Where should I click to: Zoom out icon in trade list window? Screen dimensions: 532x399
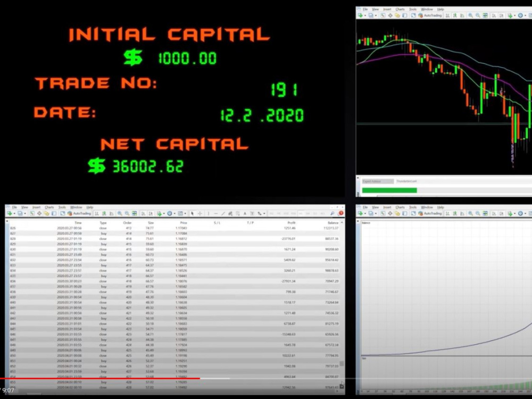[127, 213]
